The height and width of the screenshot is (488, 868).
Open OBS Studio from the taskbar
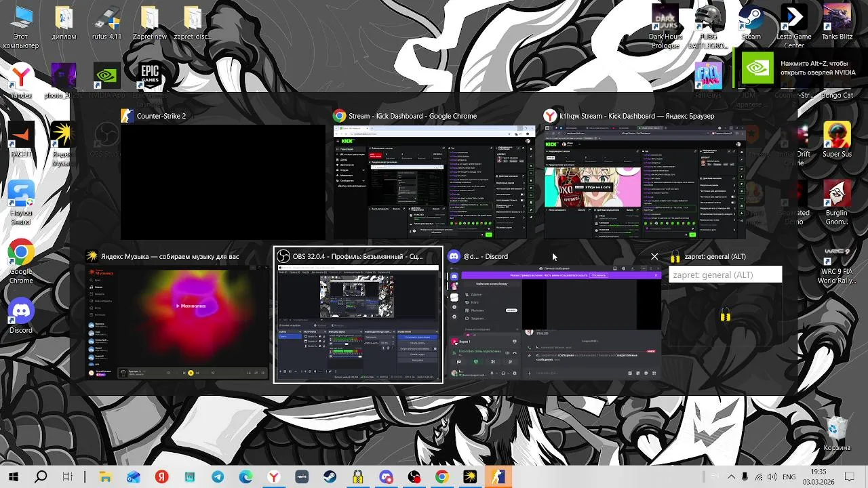click(414, 477)
